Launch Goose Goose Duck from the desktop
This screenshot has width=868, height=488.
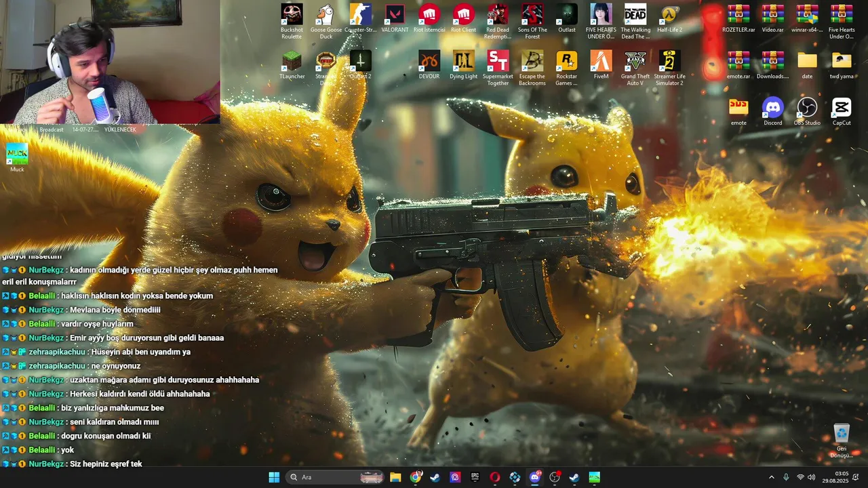click(326, 21)
